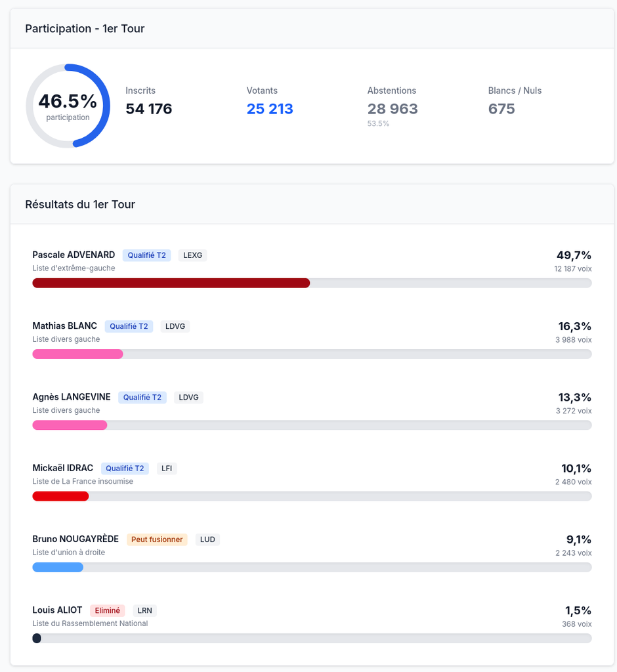
Task: Click the Abstentions figure 28 963
Action: tap(393, 109)
